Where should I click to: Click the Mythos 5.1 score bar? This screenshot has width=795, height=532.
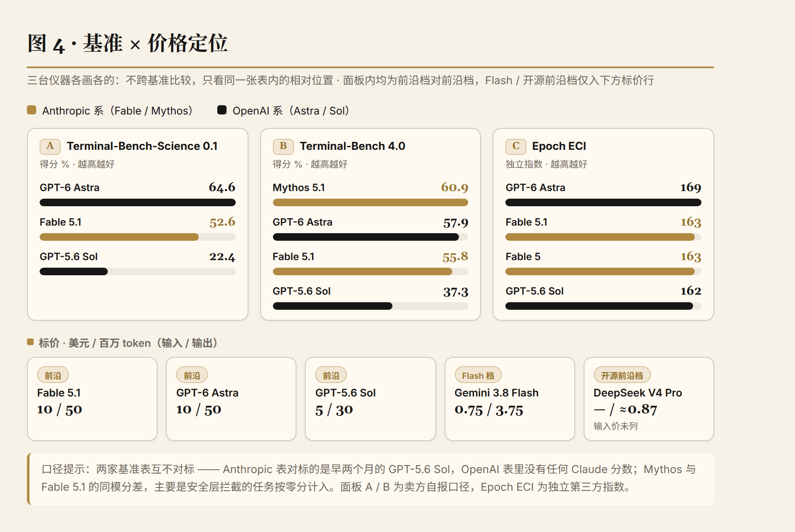coord(371,202)
